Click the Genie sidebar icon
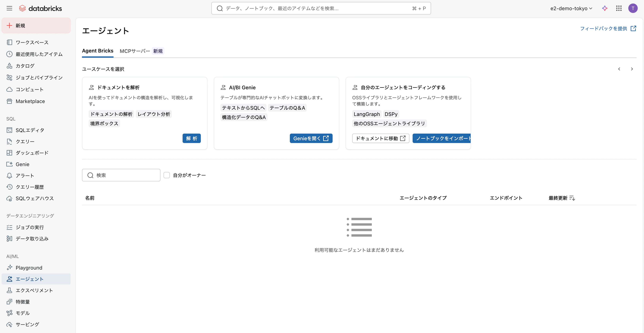The width and height of the screenshot is (644, 333). [9, 164]
